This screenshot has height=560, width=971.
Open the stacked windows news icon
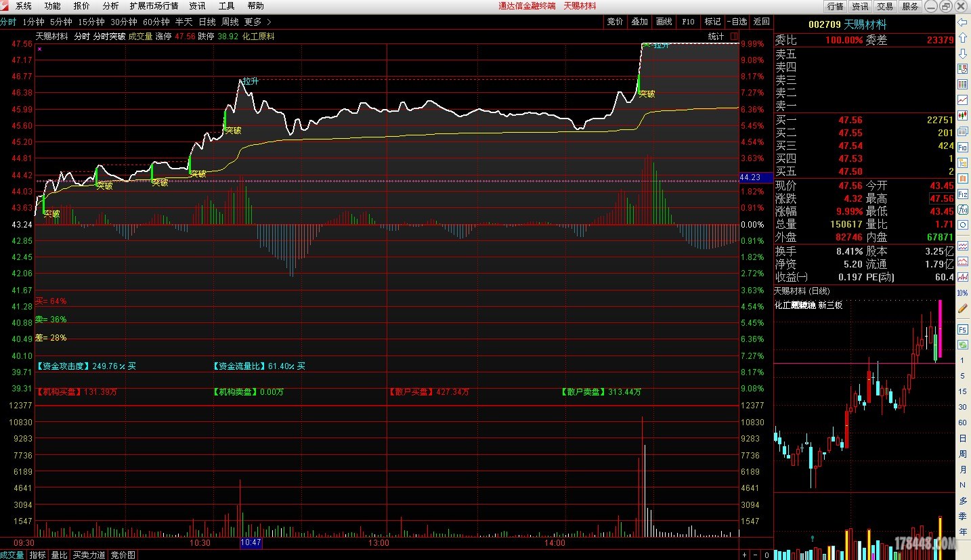[962, 131]
